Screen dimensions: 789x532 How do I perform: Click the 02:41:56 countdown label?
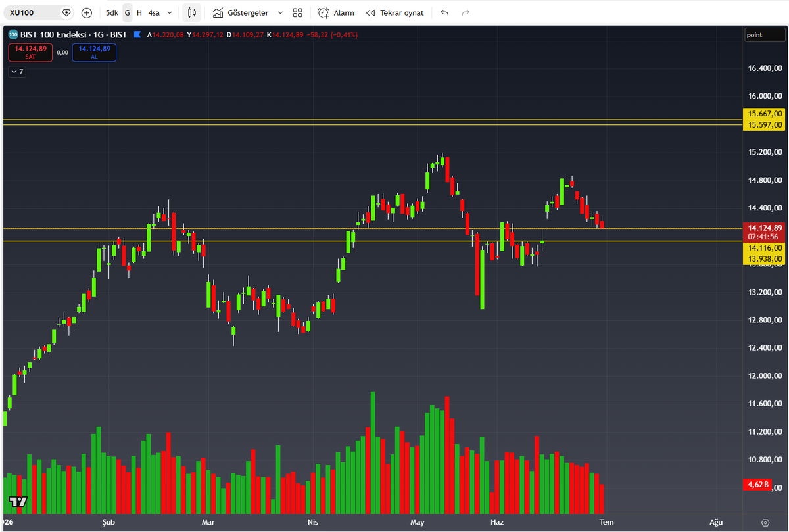(x=763, y=237)
